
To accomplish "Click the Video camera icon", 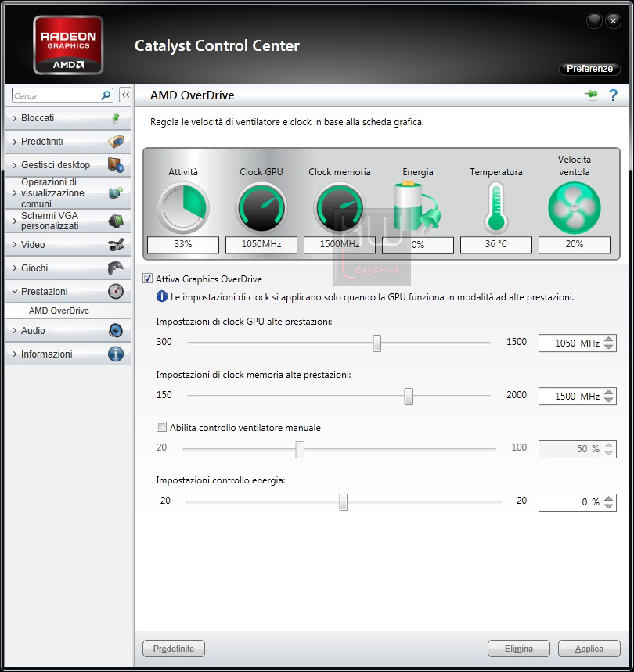I will pos(116,245).
